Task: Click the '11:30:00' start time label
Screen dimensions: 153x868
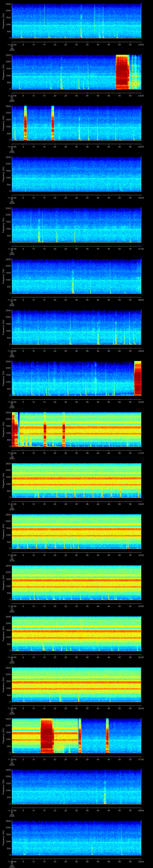Action: (x=12, y=453)
